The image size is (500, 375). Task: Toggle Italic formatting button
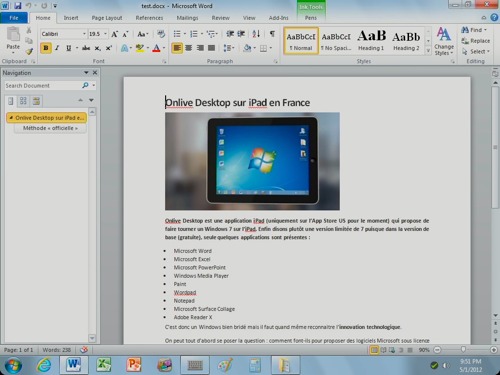pyautogui.click(x=57, y=48)
